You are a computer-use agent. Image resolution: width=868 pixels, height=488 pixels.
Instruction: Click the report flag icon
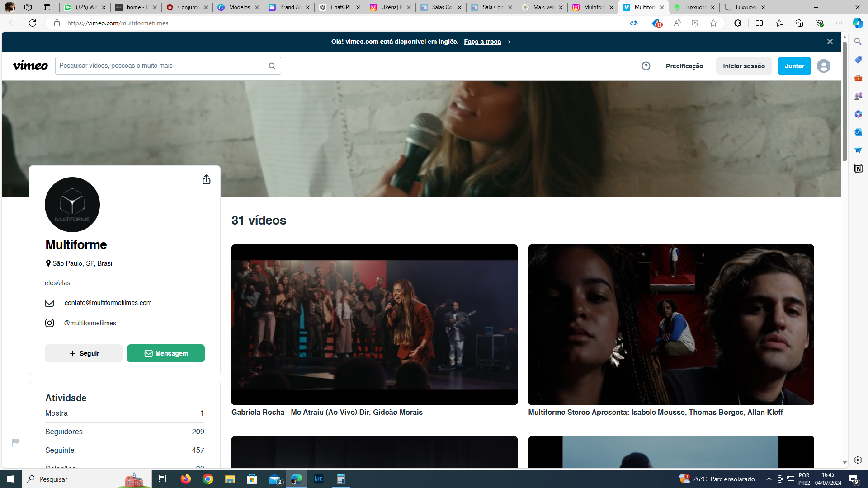(x=15, y=442)
